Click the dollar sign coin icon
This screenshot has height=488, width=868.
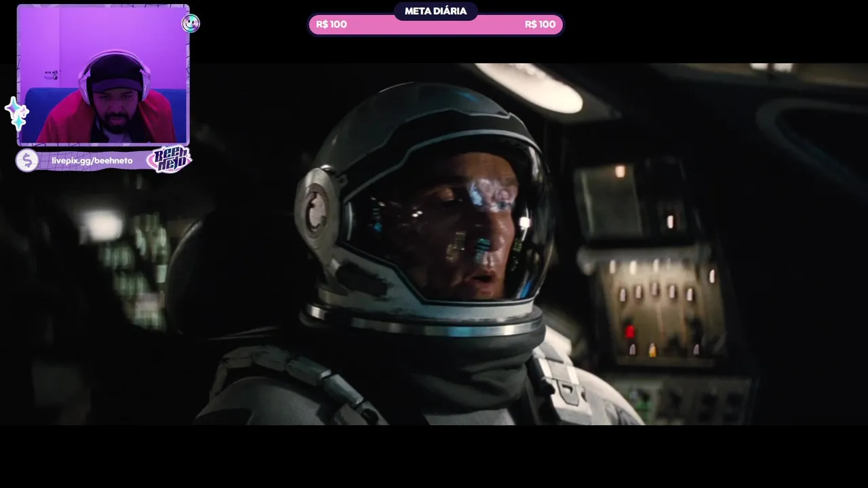click(x=27, y=161)
